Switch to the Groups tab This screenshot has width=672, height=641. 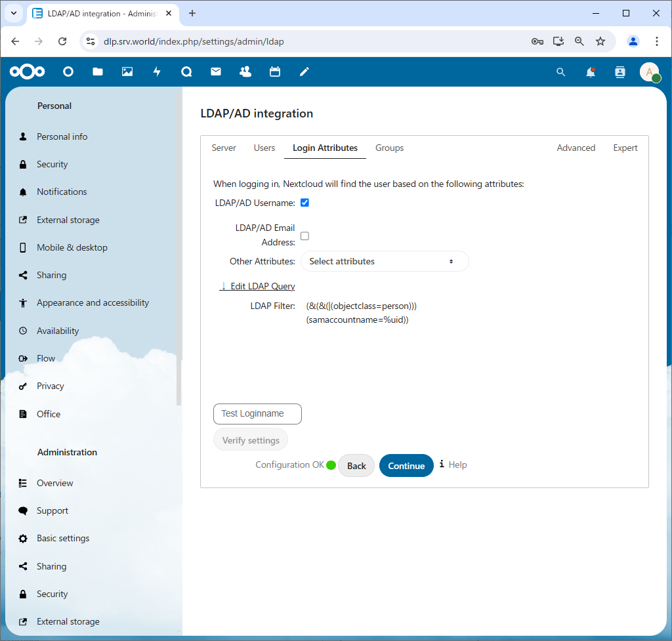390,148
